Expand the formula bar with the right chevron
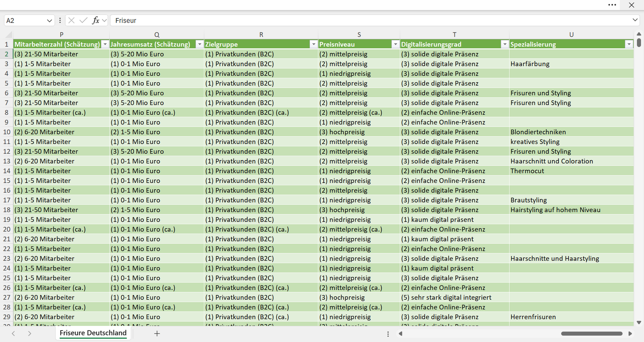The height and width of the screenshot is (342, 644). pos(635,20)
